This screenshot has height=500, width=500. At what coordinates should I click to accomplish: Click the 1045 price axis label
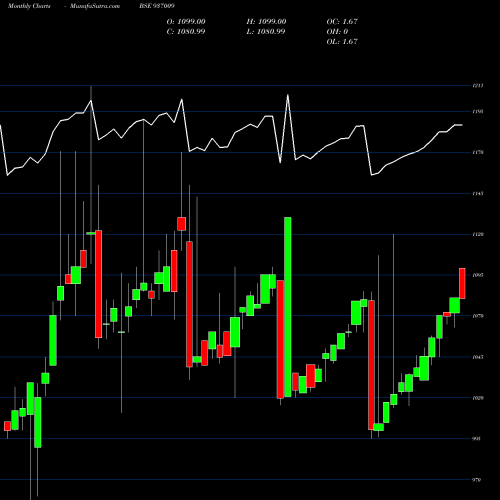478,357
